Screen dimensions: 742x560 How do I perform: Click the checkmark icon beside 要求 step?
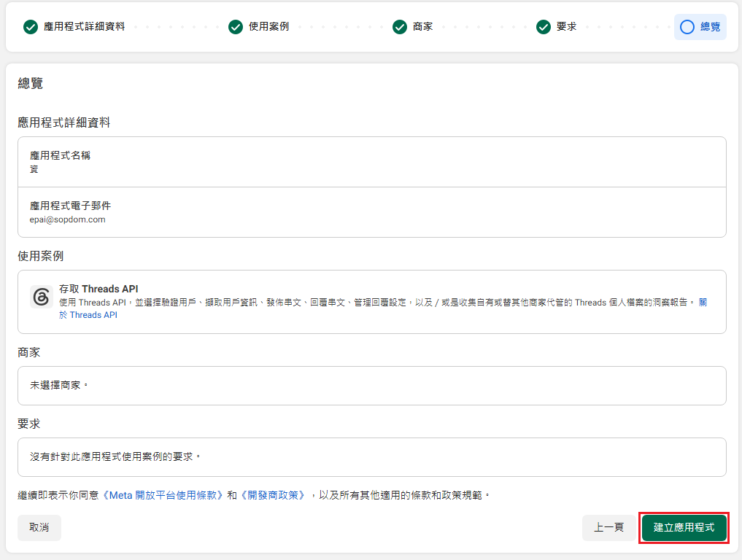544,27
